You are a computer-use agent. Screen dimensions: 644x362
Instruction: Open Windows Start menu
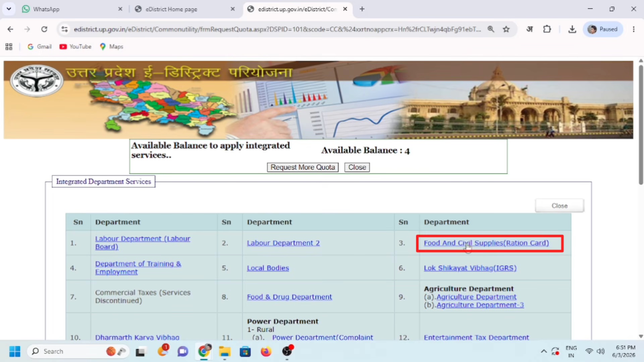(15, 351)
